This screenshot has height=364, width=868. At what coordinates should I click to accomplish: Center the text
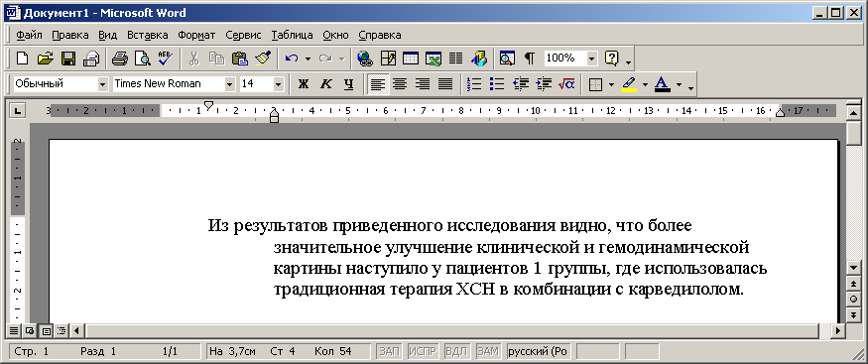400,84
